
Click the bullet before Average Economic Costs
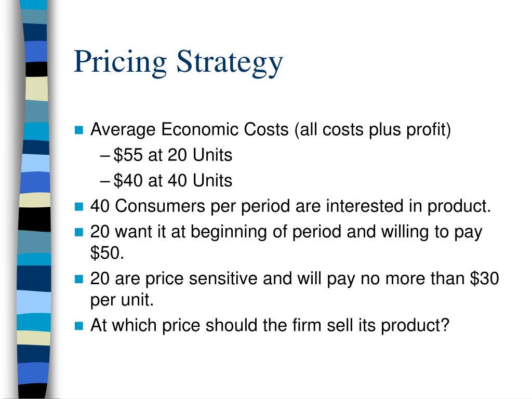click(79, 130)
